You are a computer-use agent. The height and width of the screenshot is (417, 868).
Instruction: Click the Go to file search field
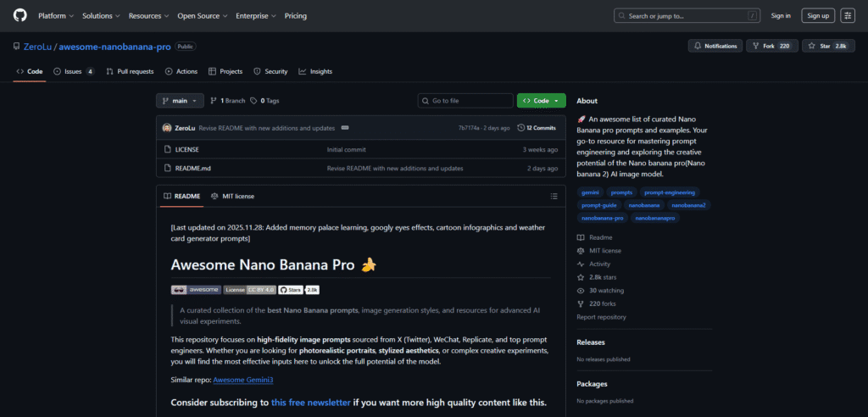(465, 101)
